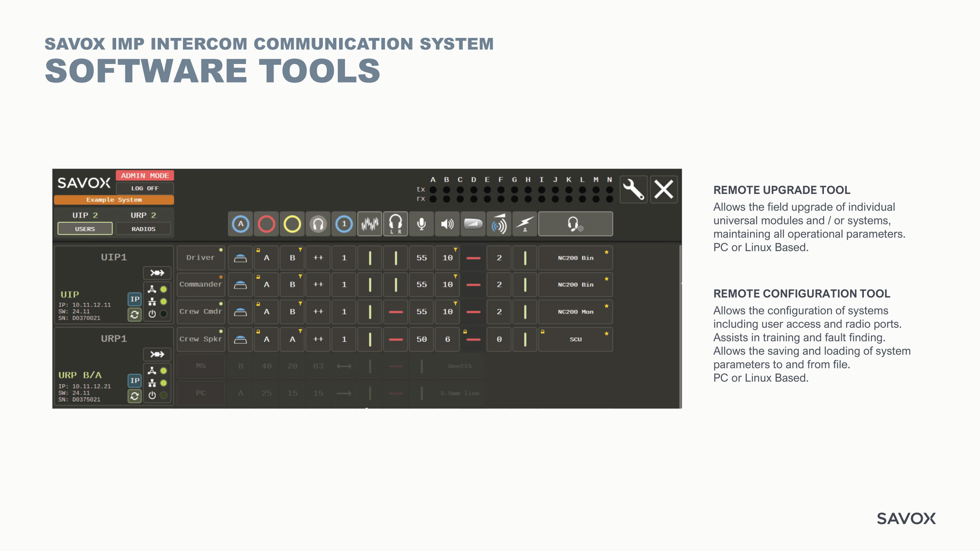Click the LOG OFF button

pyautogui.click(x=145, y=188)
